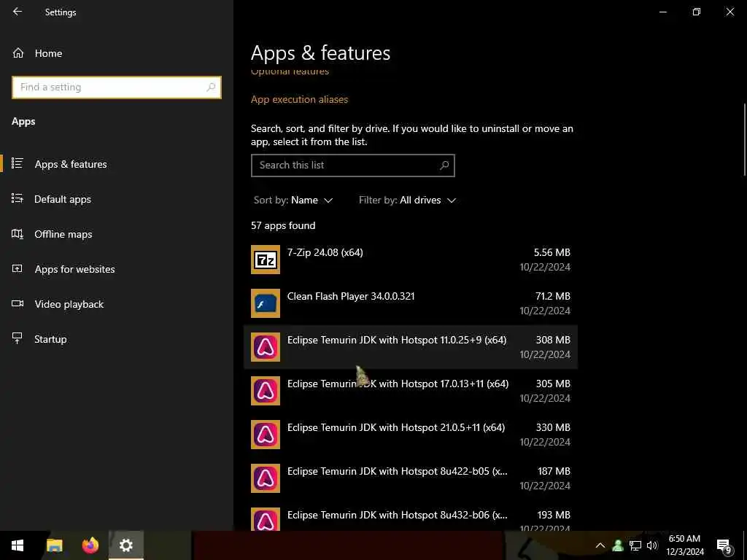Open the notification center icon

click(x=724, y=546)
